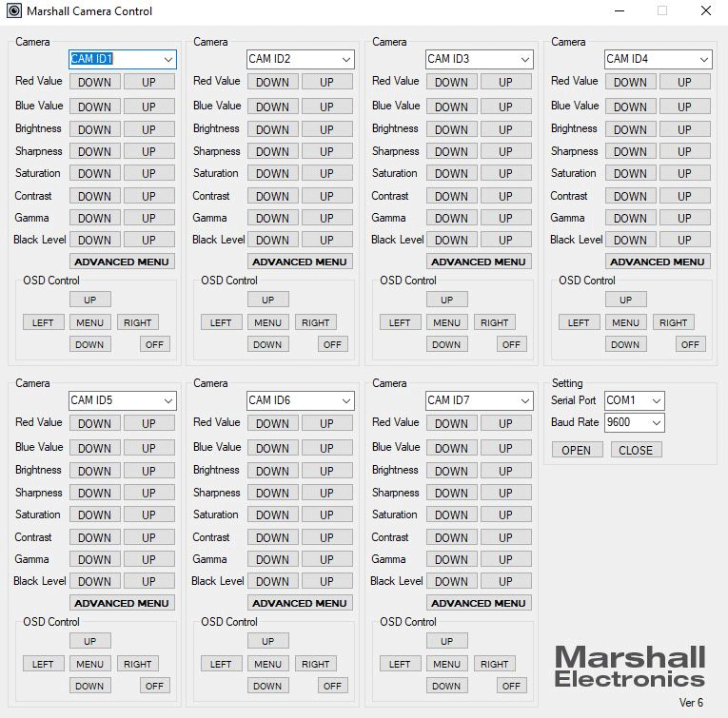Decrease Red Value DOWN for CAM ID1
The height and width of the screenshot is (718, 728).
pos(95,82)
